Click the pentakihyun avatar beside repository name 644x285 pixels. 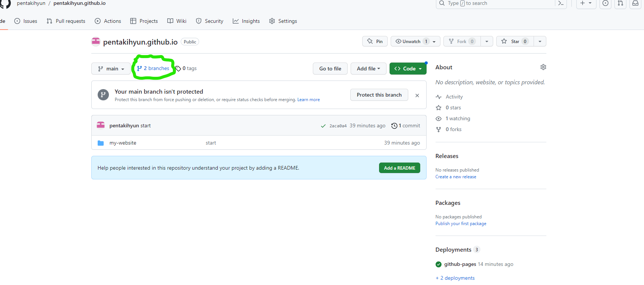click(96, 42)
